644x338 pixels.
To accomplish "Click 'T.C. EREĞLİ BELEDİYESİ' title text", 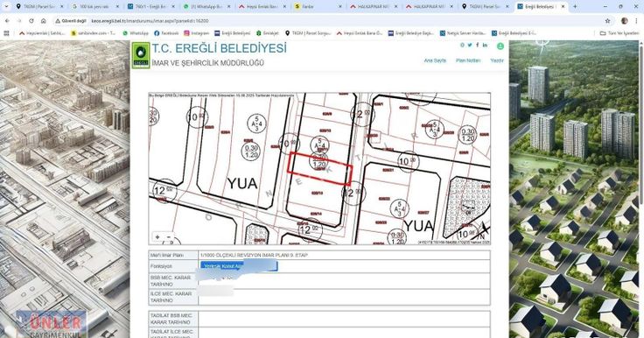I will (220, 48).
